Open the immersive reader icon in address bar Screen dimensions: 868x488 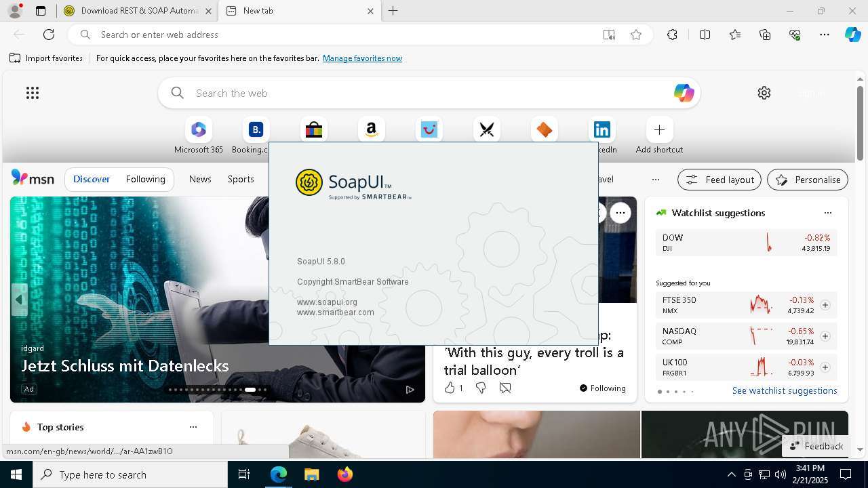609,35
